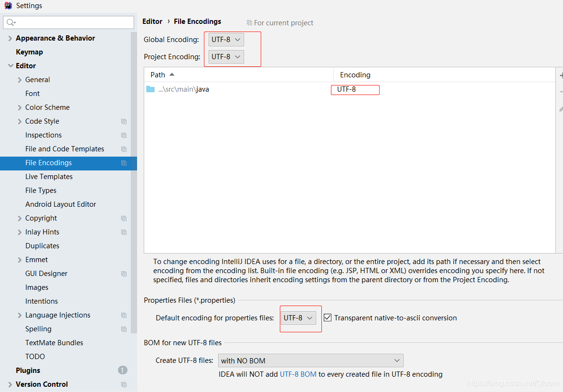563x392 pixels.
Task: Click the project-level icon beside GUI Designer
Action: [x=124, y=274]
